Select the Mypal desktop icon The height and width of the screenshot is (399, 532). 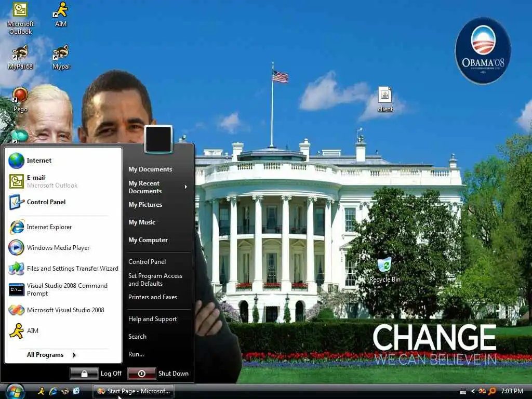click(61, 57)
